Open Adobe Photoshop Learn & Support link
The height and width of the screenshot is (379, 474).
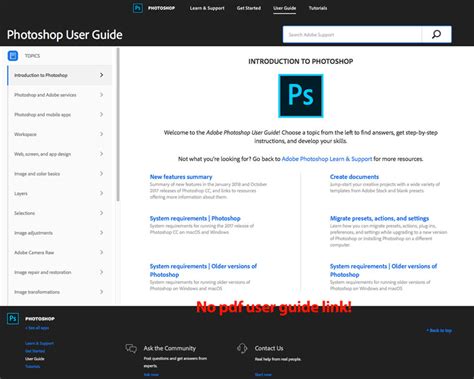[x=327, y=159]
